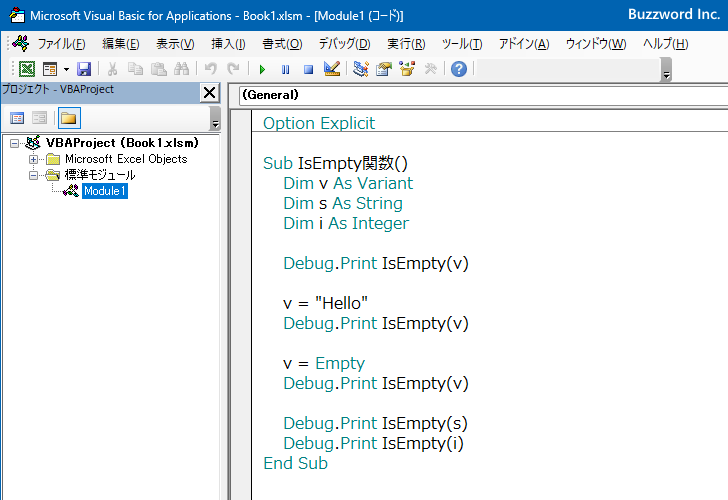Click the View Code button in Project panel
The image size is (728, 500).
click(x=17, y=118)
